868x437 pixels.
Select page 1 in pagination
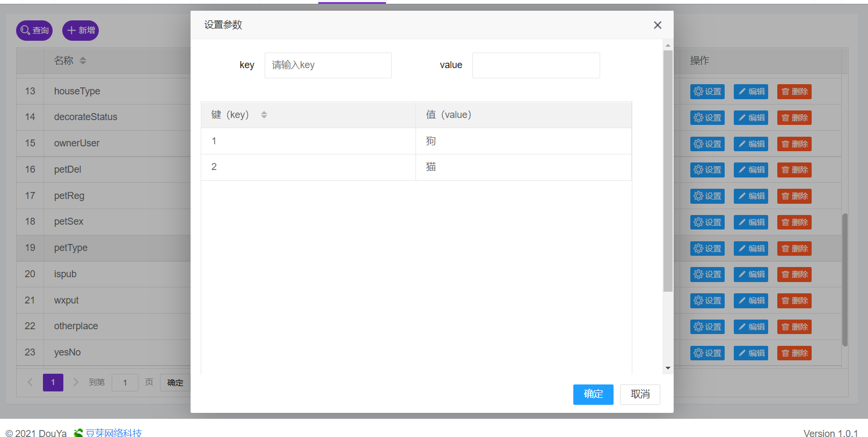coord(53,382)
